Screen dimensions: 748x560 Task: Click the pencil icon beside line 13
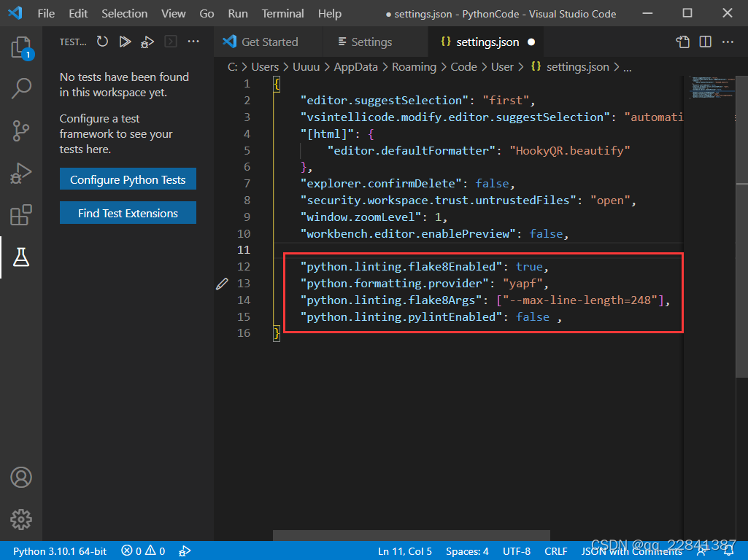click(222, 284)
